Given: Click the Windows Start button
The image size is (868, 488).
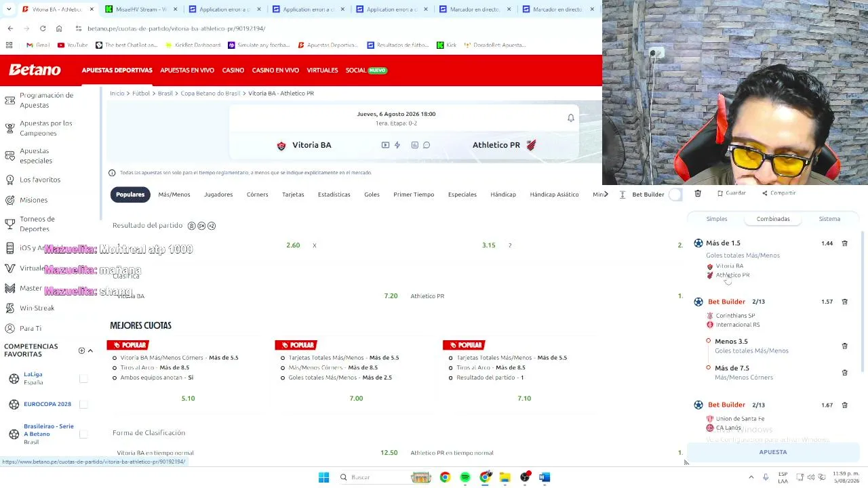Looking at the screenshot, I should [x=323, y=477].
